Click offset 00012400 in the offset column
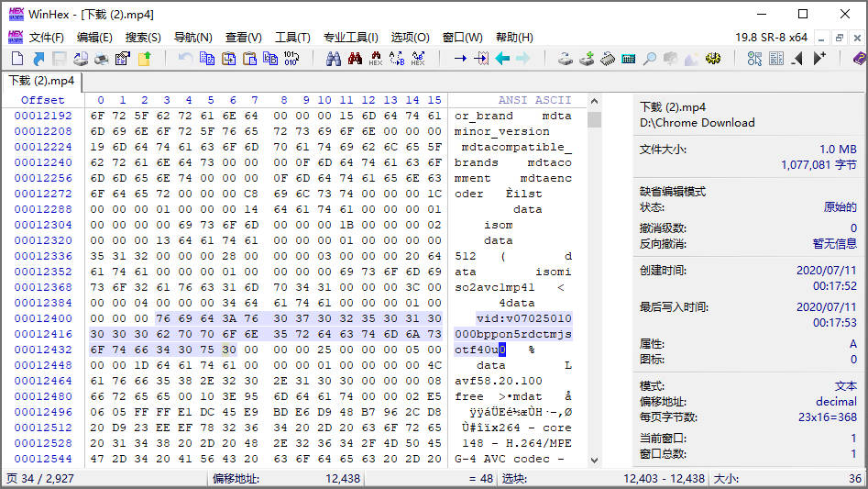Screen dimensions: 868x489 (43, 318)
